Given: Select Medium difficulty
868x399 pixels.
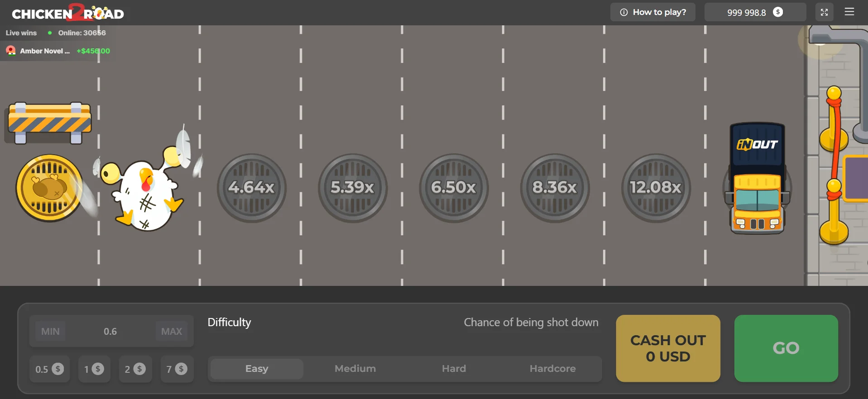Looking at the screenshot, I should pyautogui.click(x=355, y=369).
